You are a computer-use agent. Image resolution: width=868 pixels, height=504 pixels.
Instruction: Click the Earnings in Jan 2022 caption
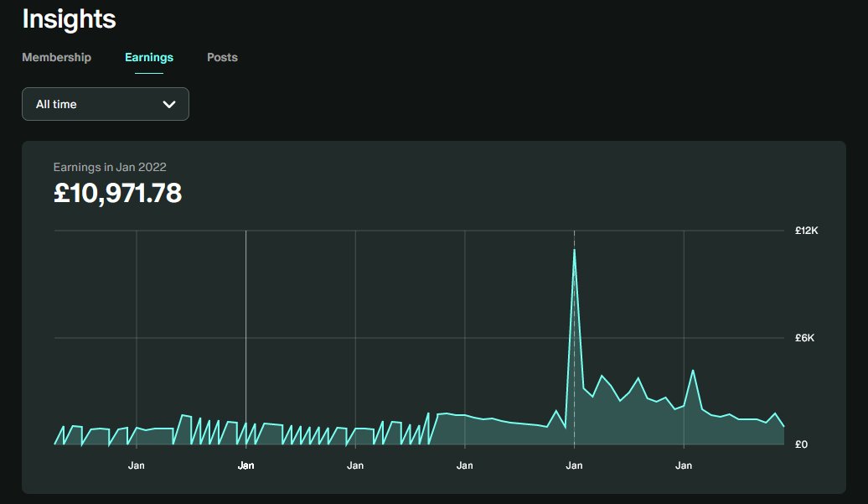click(x=110, y=167)
